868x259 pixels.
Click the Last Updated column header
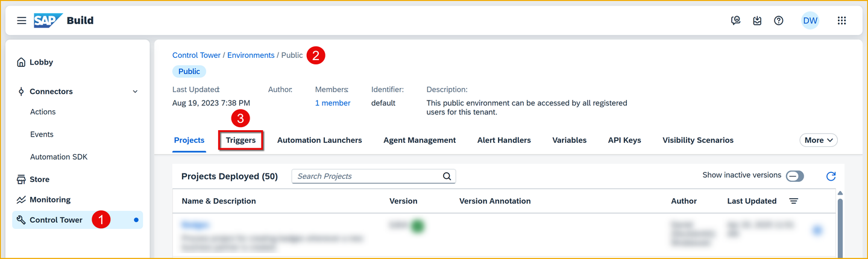coord(752,201)
